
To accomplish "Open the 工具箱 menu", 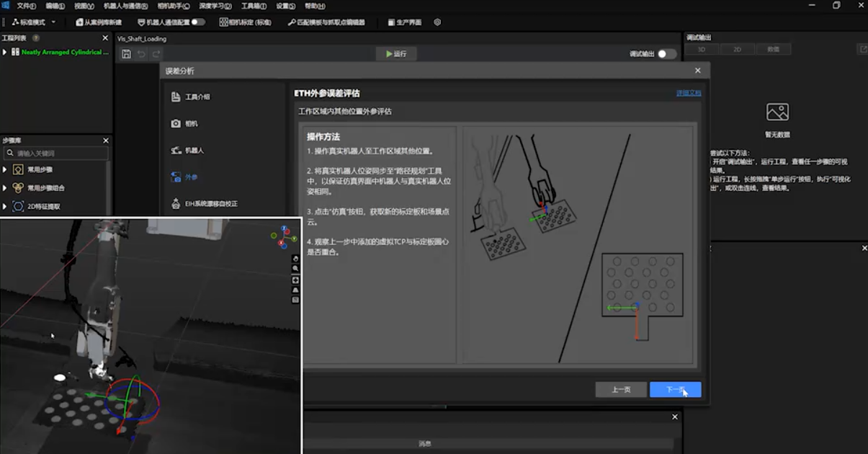I will click(254, 6).
